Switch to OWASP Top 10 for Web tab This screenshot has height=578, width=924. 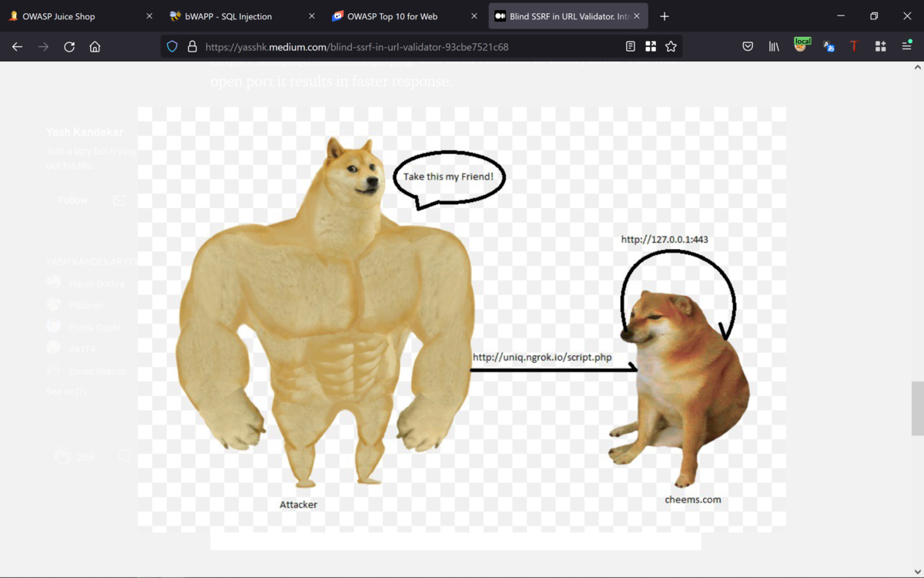click(406, 16)
